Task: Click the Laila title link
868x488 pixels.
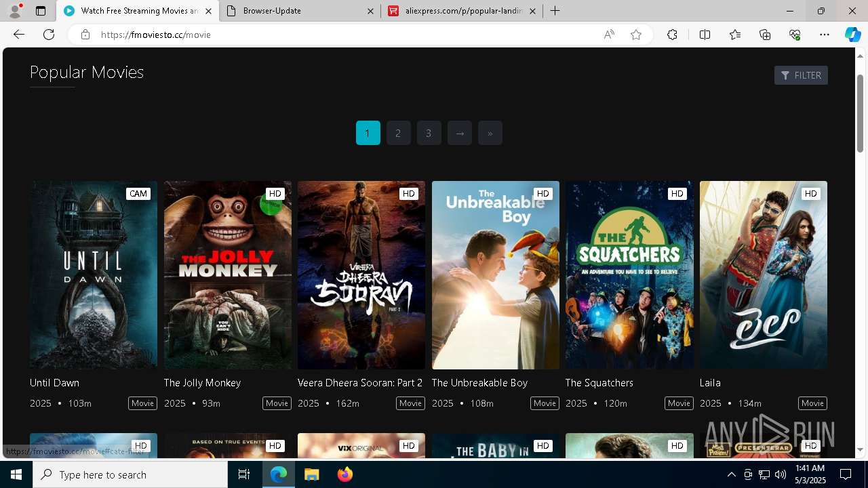Action: pyautogui.click(x=710, y=383)
